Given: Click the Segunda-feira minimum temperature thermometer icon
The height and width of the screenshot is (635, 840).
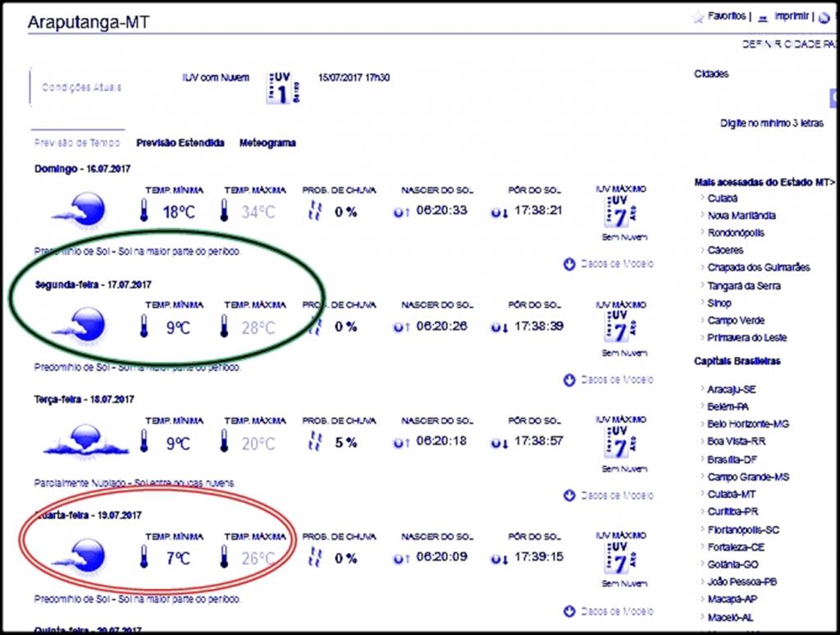Looking at the screenshot, I should point(144,327).
